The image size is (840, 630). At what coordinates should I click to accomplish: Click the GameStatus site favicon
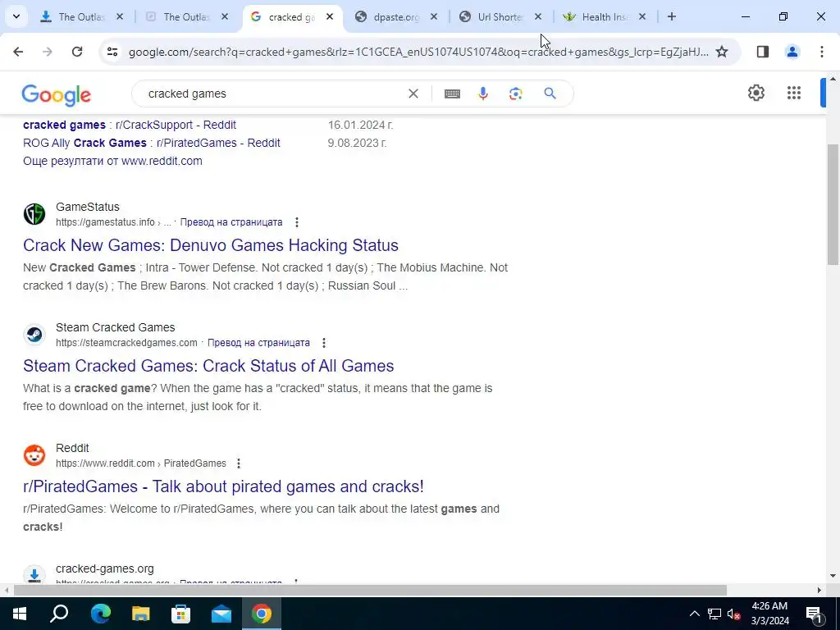click(x=34, y=214)
